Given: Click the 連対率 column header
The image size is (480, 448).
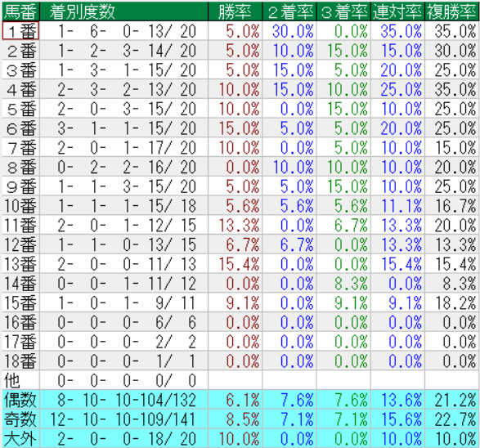Looking at the screenshot, I should [x=397, y=11].
